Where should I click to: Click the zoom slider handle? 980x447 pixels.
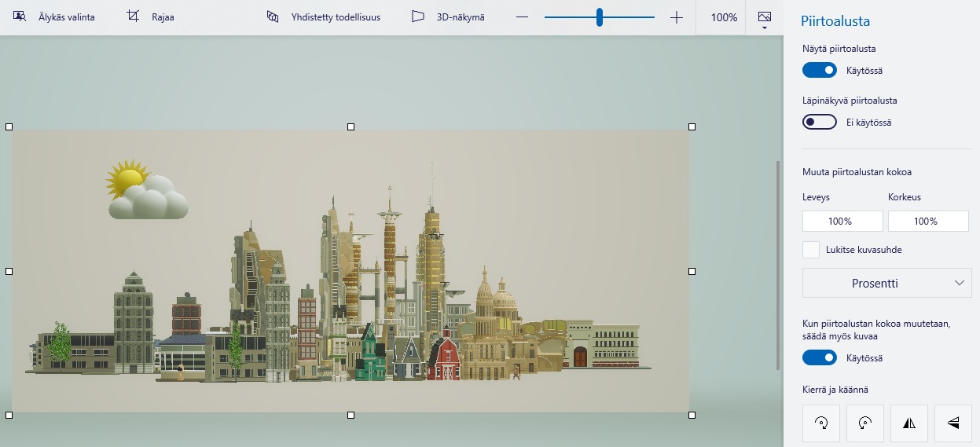(x=600, y=17)
